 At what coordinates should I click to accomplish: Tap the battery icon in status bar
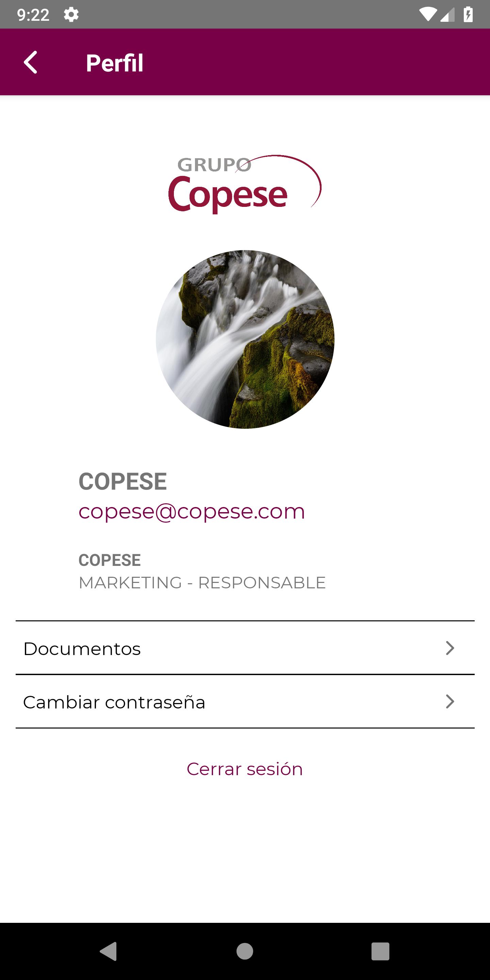click(468, 15)
